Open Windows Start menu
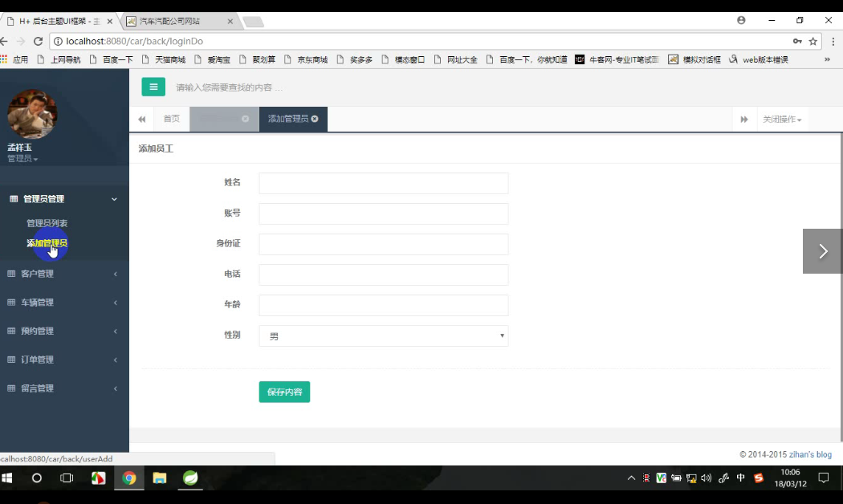843x504 pixels. [7, 478]
